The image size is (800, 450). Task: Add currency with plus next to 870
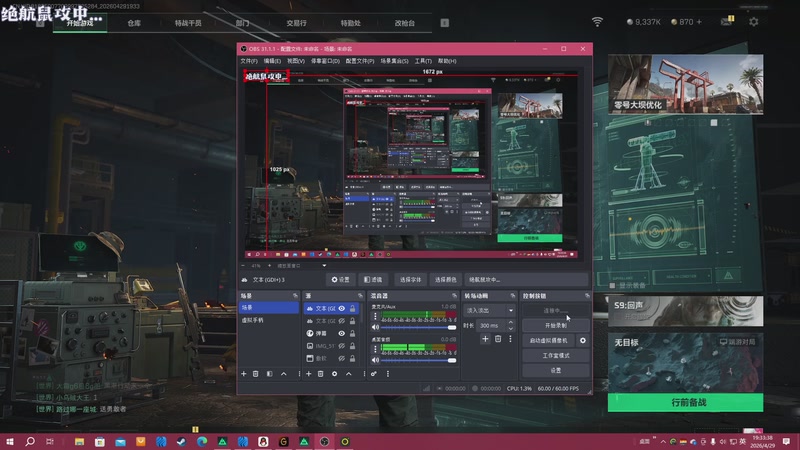pos(699,22)
